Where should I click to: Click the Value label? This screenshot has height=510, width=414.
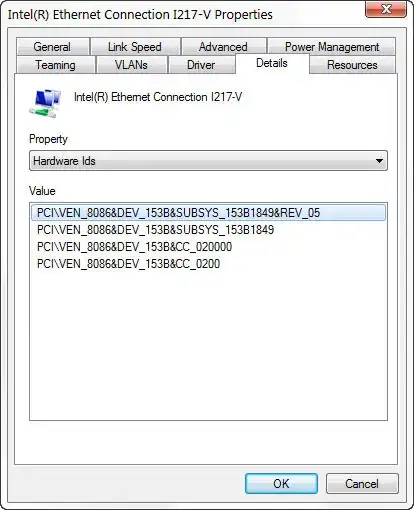click(42, 191)
